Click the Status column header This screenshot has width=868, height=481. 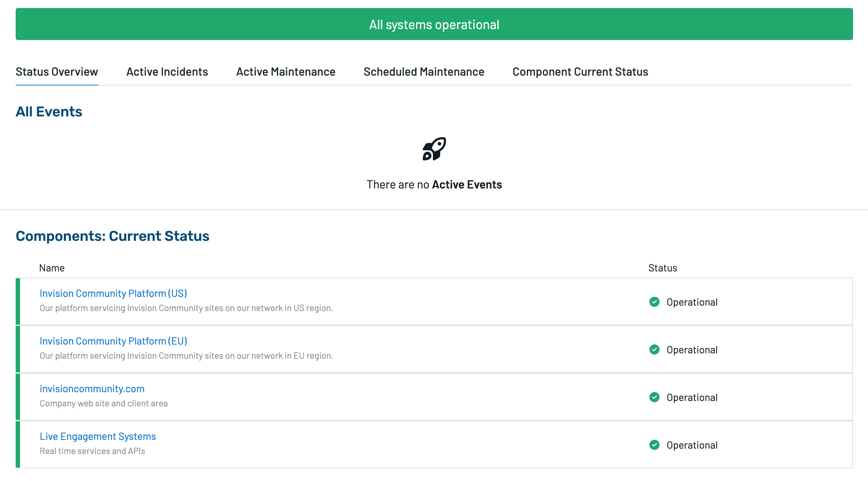(663, 268)
